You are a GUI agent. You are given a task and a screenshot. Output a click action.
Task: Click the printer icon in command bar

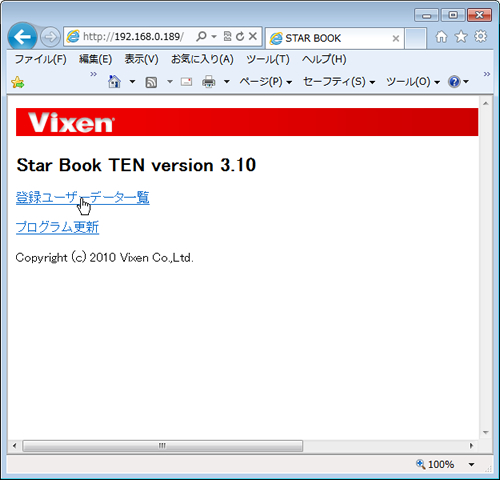tap(209, 82)
